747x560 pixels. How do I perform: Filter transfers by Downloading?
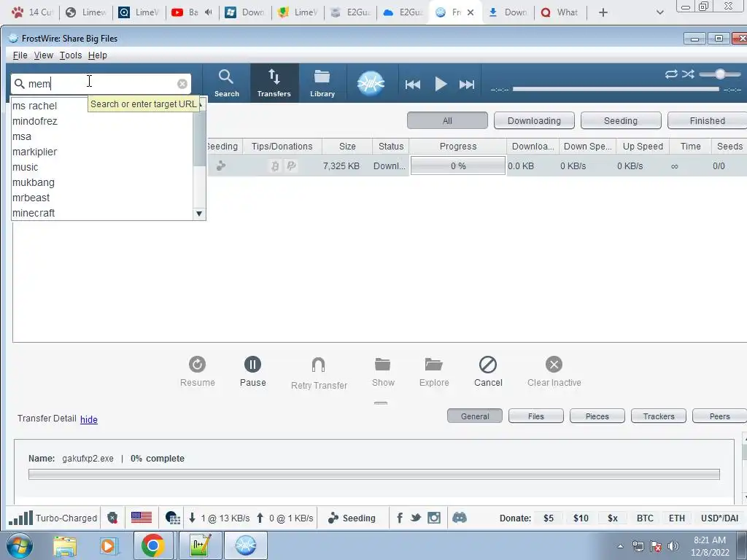(x=534, y=120)
